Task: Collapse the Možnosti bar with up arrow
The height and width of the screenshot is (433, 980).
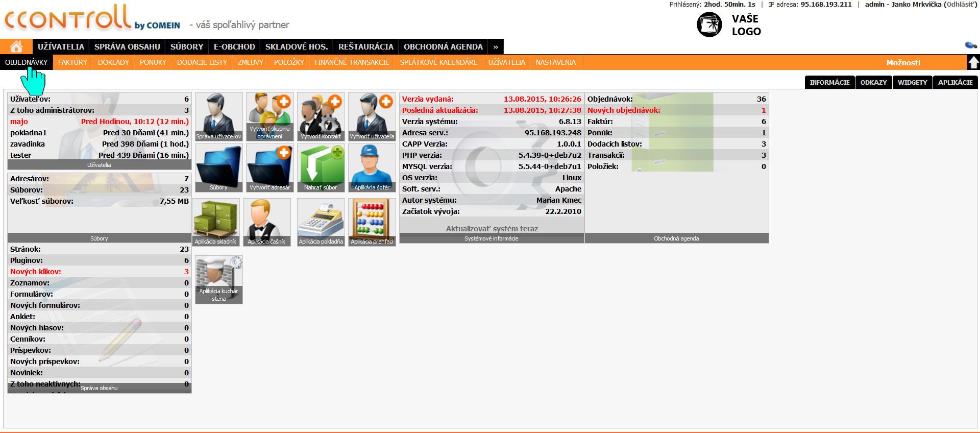Action: [973, 62]
